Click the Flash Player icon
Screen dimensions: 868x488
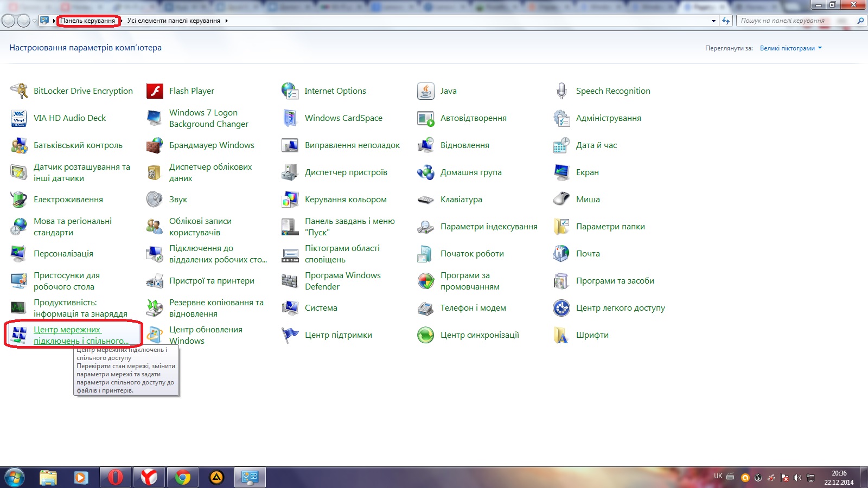click(155, 91)
